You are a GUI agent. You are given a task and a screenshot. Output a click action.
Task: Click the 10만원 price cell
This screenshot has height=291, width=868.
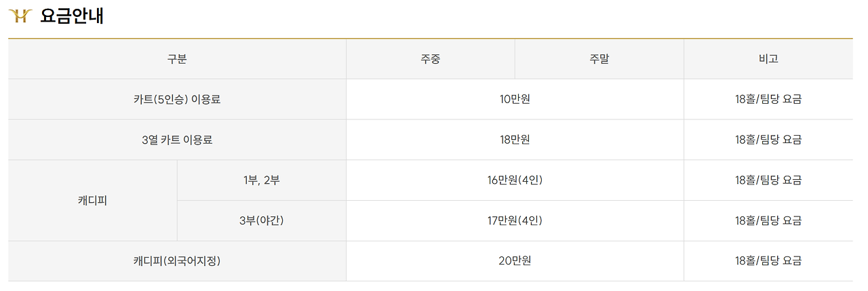515,100
